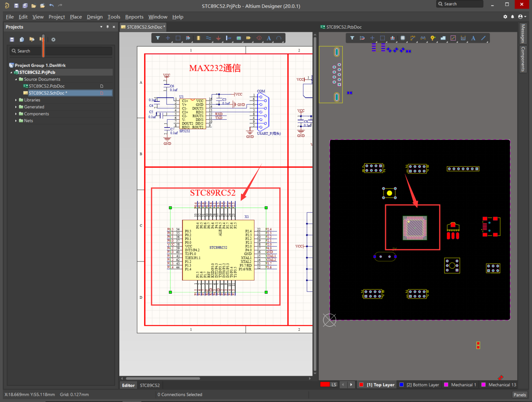Click the Save icon in the quick access bar
532x402 pixels.
click(x=15, y=6)
